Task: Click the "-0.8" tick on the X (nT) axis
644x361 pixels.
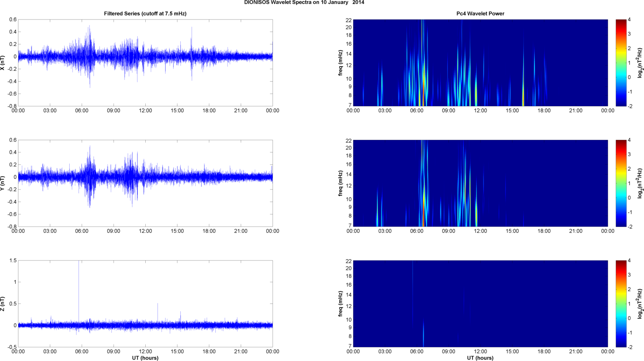Action: pos(12,106)
